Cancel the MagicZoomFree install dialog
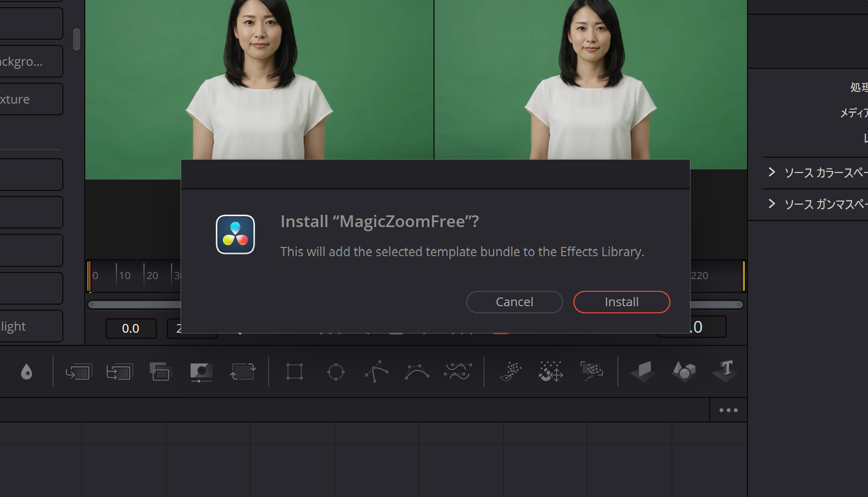The image size is (868, 497). pos(515,302)
